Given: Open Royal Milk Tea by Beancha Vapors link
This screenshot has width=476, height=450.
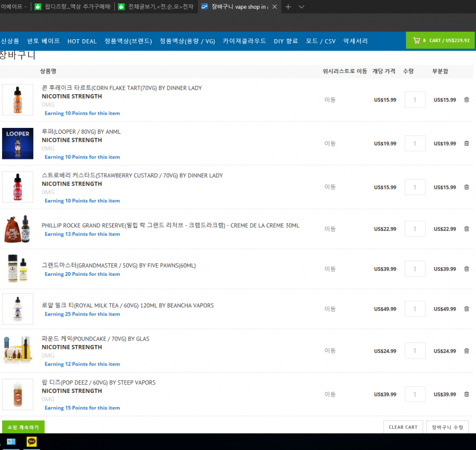Looking at the screenshot, I should [128, 305].
